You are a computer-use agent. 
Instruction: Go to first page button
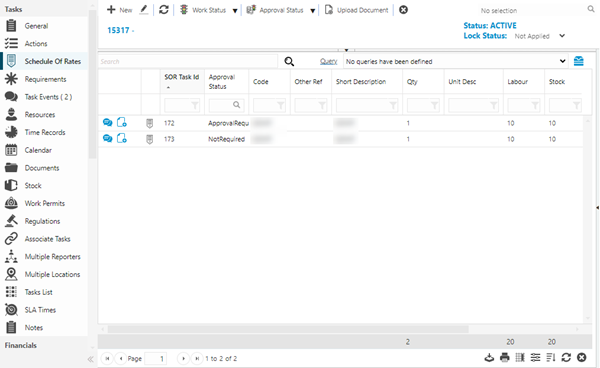[107, 358]
